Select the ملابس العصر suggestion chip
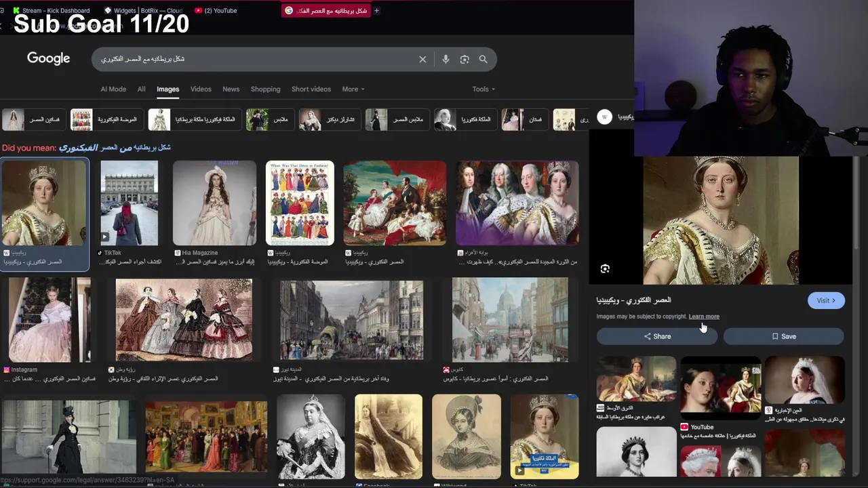The image size is (868, 488). pyautogui.click(x=397, y=119)
